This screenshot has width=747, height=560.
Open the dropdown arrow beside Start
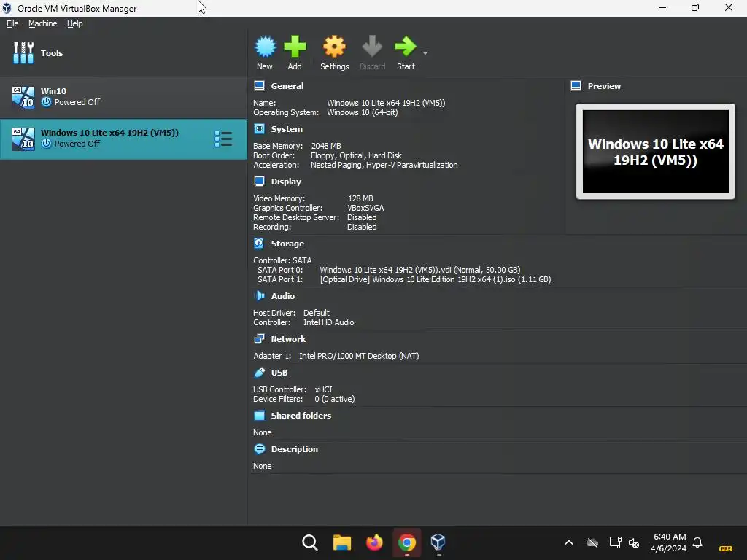click(425, 52)
